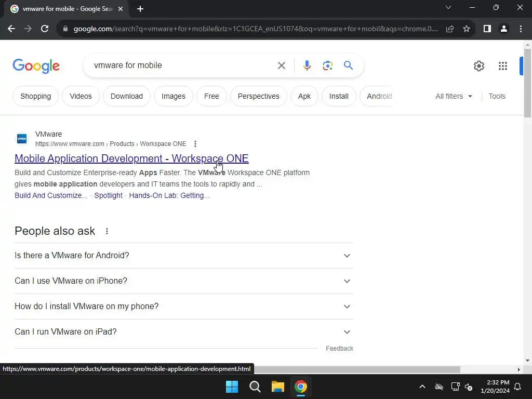
Task: Click OneDrive cloud tray icon
Action: tap(439, 387)
